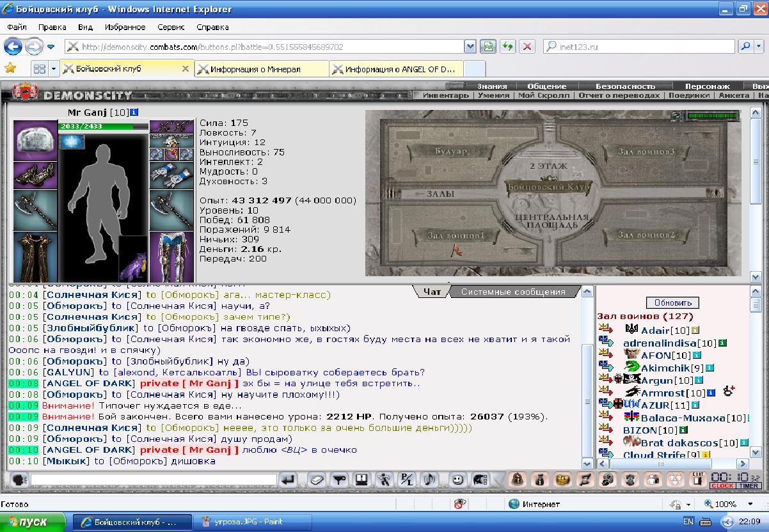Open Отчет о переводах link
Viewport: 769px width, 532px height.
tap(619, 95)
